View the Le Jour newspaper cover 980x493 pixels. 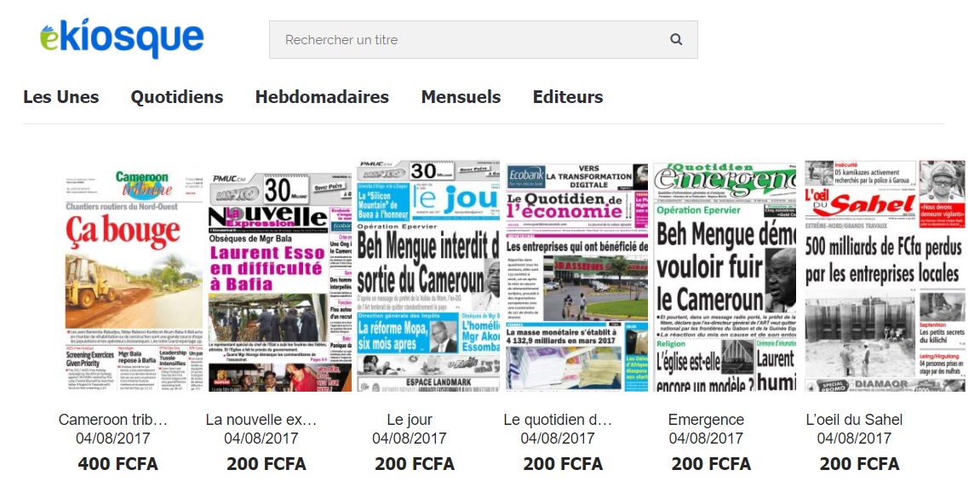tap(428, 276)
